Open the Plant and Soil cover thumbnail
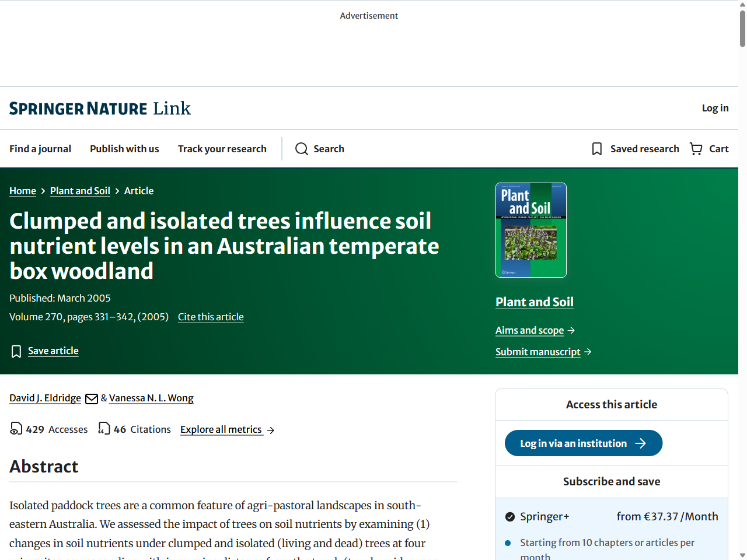The height and width of the screenshot is (560, 747). click(530, 230)
